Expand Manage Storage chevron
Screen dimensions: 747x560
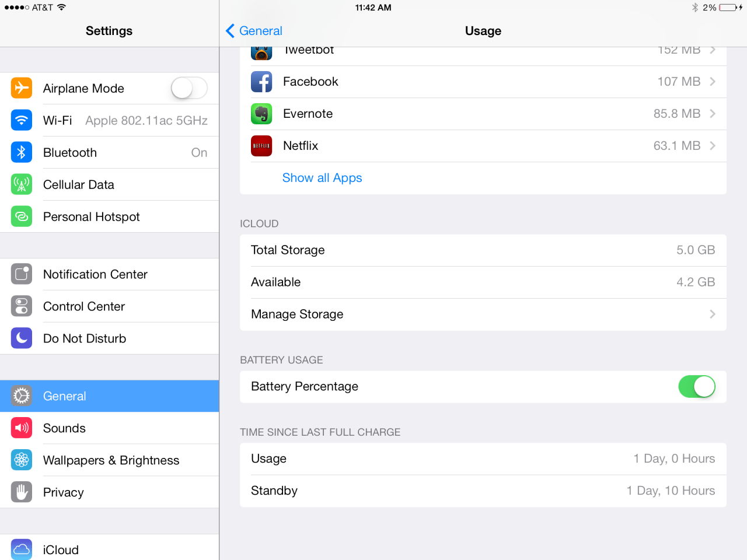coord(713,314)
